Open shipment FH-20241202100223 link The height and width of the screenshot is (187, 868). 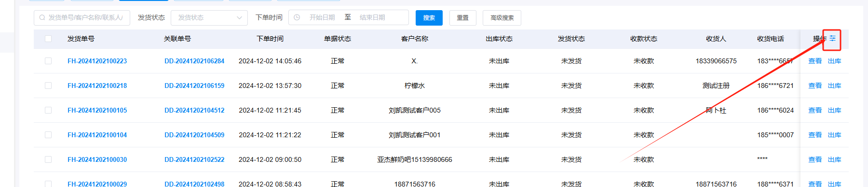(97, 61)
